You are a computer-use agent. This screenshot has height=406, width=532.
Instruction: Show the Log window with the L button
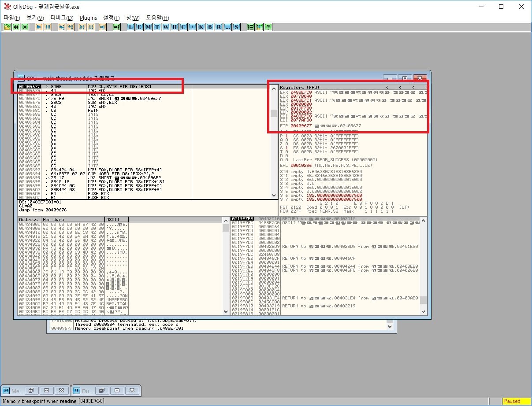[x=130, y=27]
